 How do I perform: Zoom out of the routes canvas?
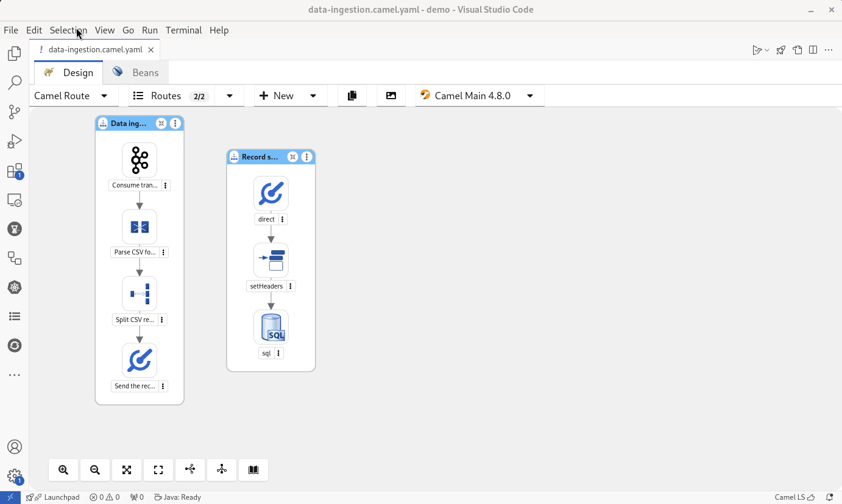coord(95,469)
